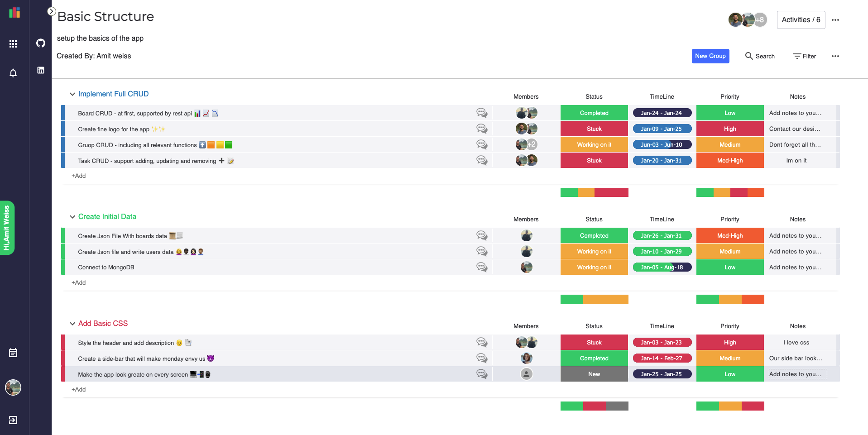Open the GitHub icon in the sidebar
Viewport: 868px width, 435px height.
(40, 43)
